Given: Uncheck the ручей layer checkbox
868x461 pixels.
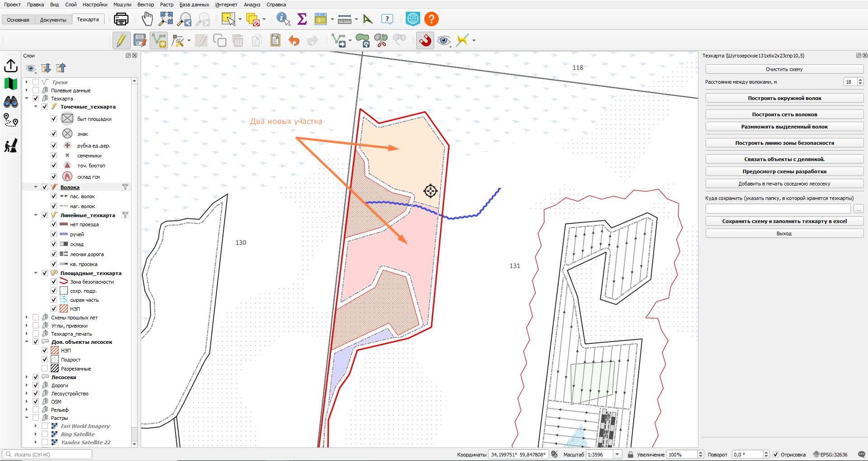Looking at the screenshot, I should tap(54, 234).
